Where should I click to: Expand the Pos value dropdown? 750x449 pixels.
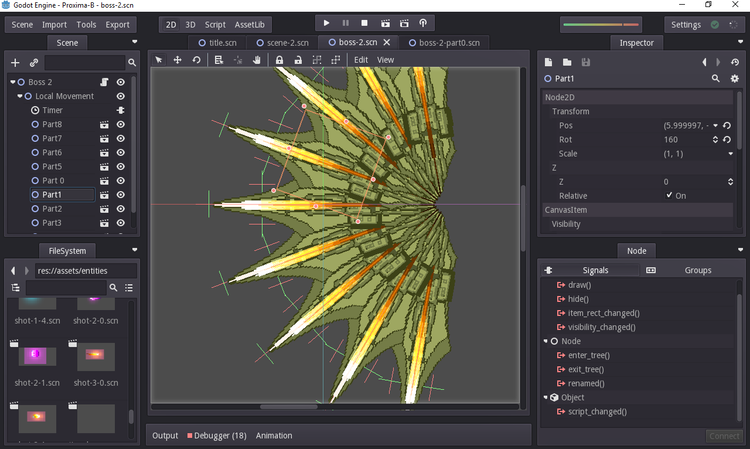click(716, 126)
